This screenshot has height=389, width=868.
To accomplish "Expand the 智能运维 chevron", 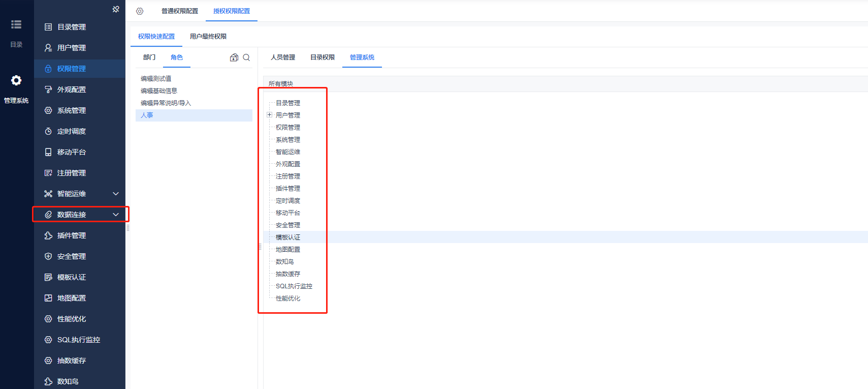I will point(116,194).
